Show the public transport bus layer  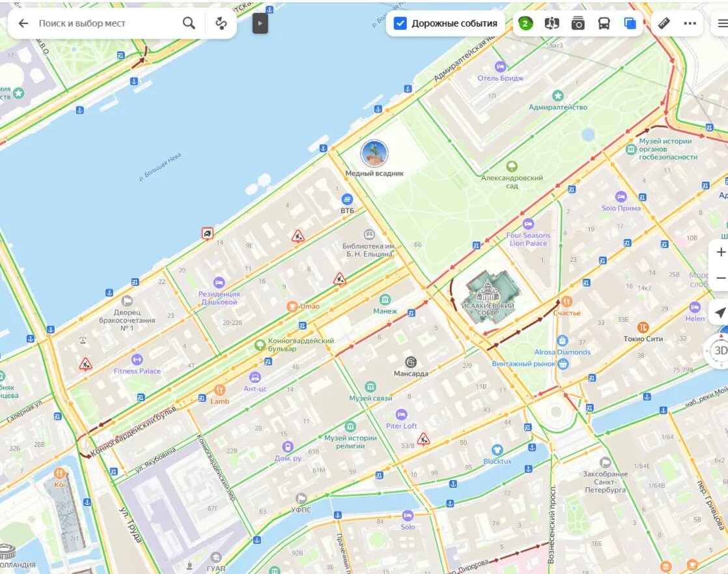pyautogui.click(x=604, y=23)
